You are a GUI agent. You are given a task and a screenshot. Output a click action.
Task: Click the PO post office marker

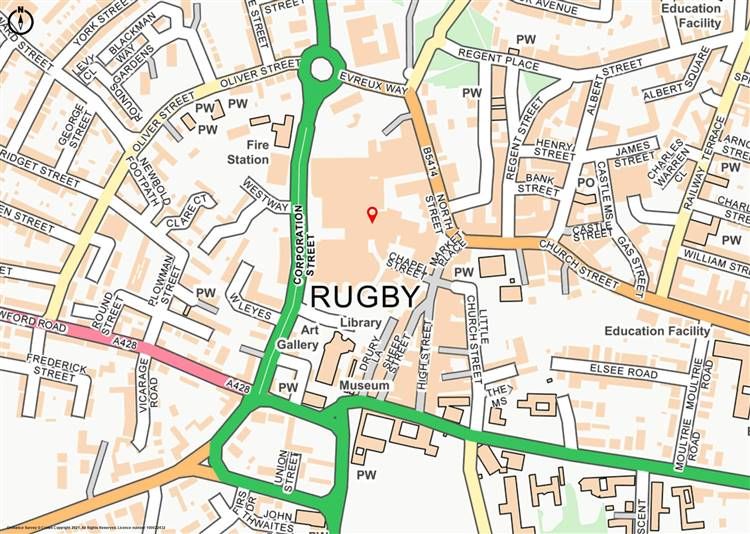[x=585, y=183]
